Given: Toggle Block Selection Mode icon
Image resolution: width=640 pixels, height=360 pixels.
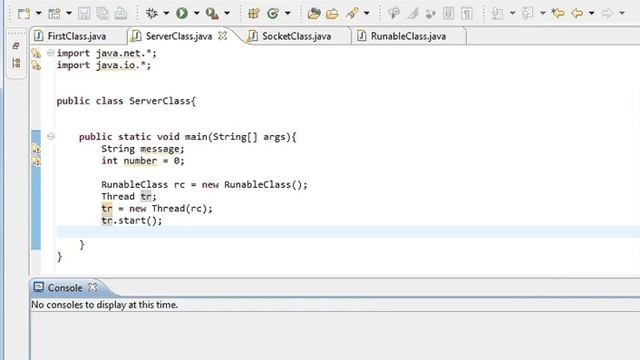Looking at the screenshot, I should 448,13.
